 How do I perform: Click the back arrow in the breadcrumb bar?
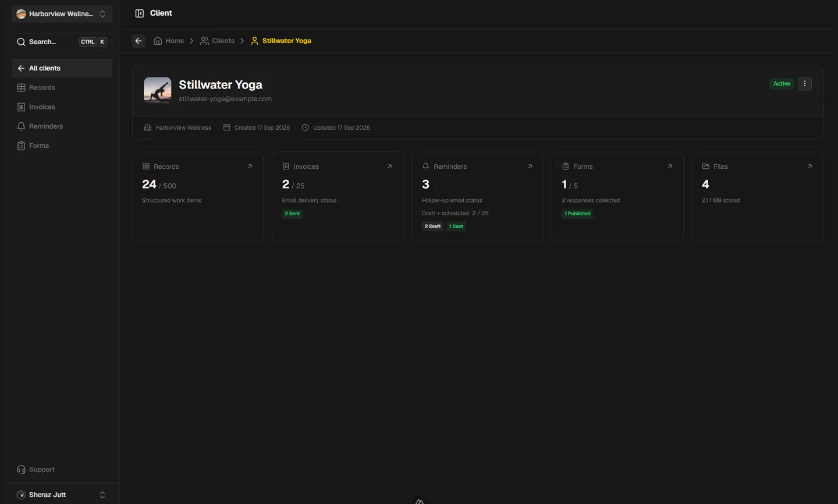[x=139, y=41]
